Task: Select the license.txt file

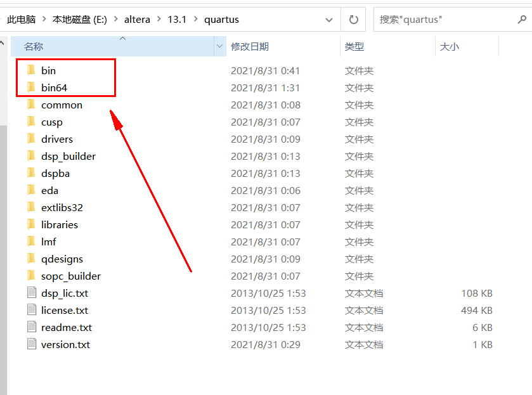Action: pos(65,310)
